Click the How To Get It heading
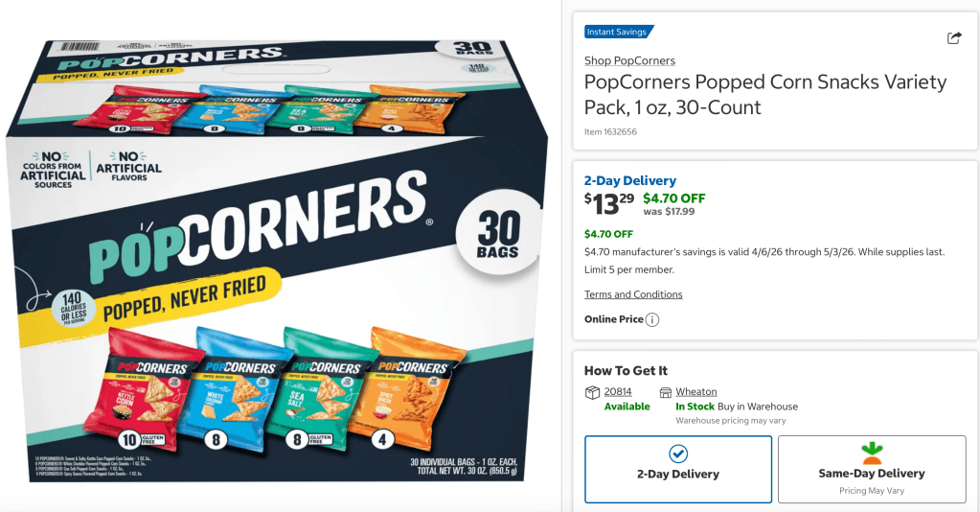 (626, 370)
